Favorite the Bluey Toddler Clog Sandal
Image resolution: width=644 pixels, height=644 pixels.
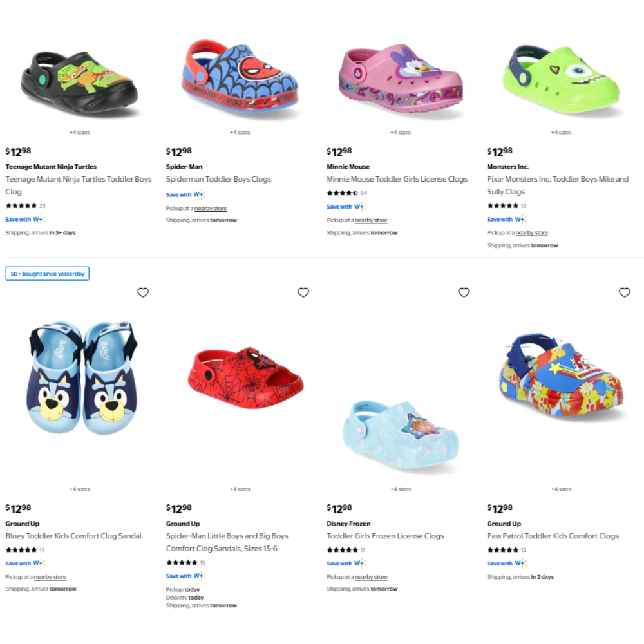tap(143, 292)
